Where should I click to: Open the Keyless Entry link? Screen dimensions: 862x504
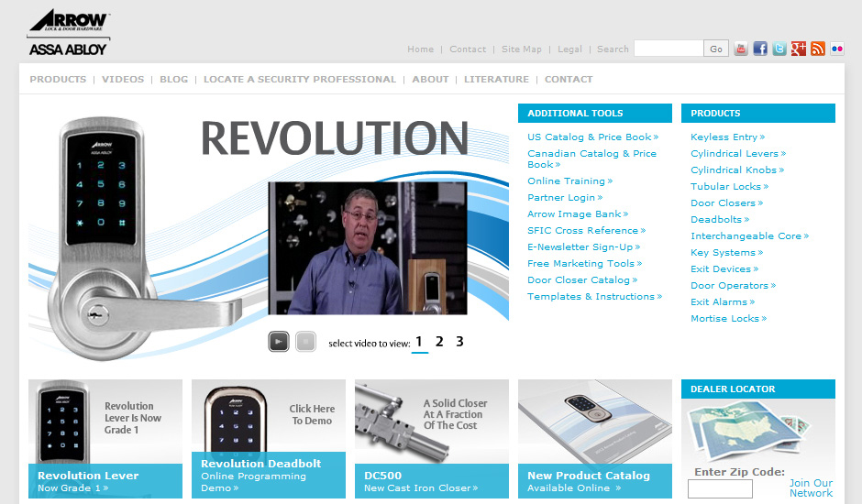tap(724, 137)
